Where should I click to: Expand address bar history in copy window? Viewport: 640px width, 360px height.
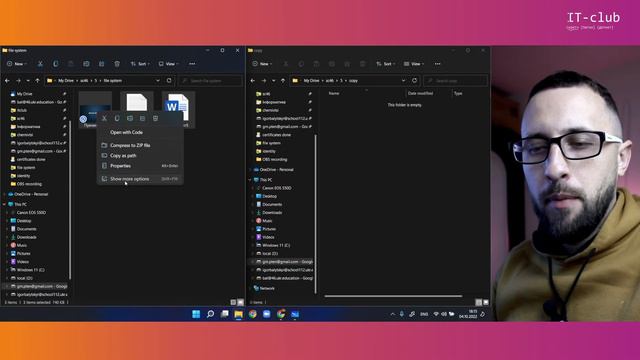tap(403, 81)
